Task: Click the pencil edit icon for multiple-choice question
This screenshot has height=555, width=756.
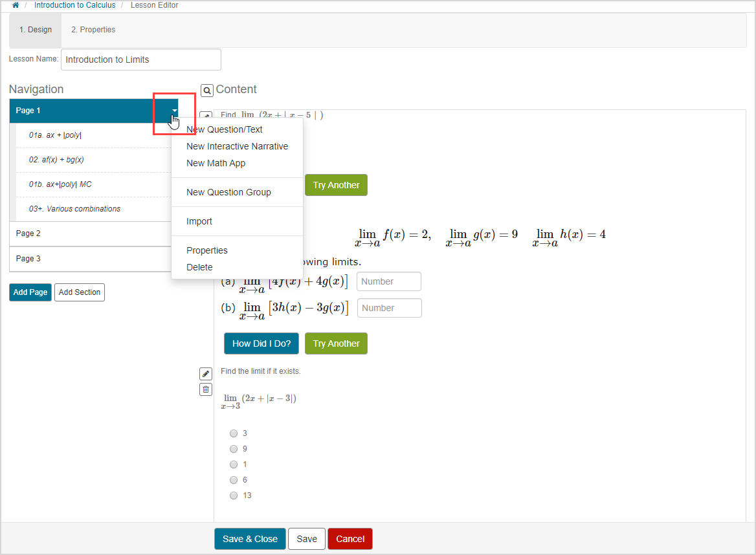Action: pos(206,374)
